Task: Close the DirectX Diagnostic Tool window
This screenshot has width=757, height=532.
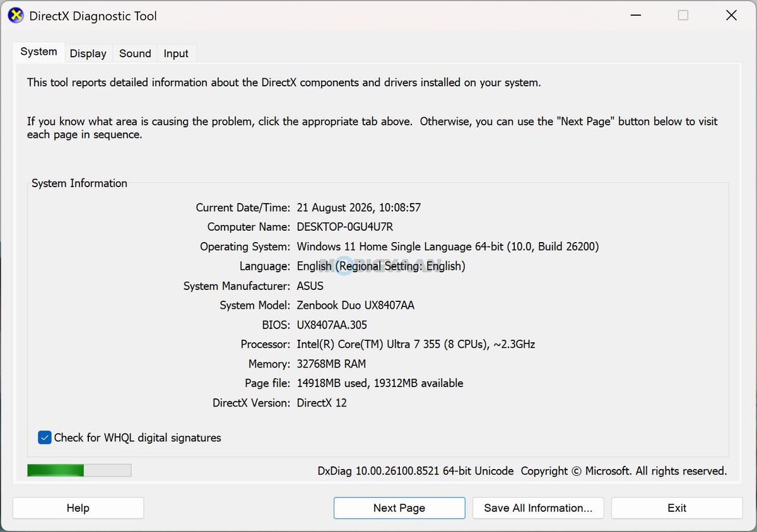Action: (x=731, y=16)
